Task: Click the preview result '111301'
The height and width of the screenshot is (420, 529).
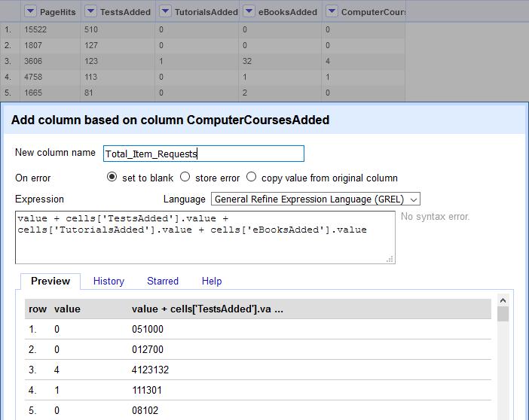Action: pos(147,390)
